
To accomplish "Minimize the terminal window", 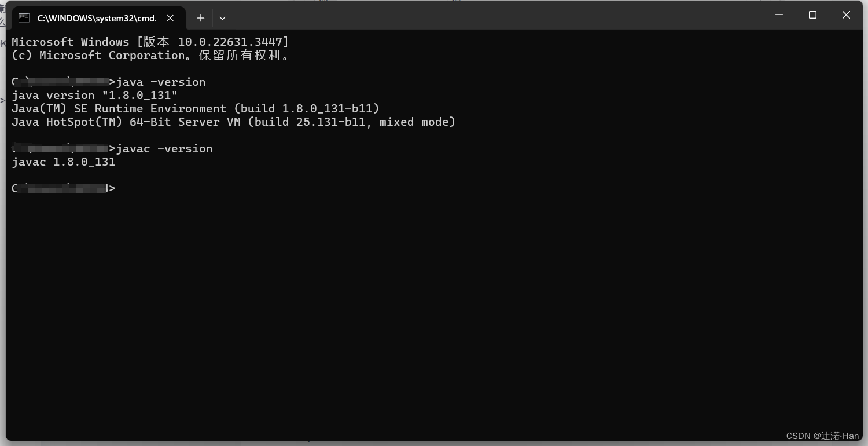I will coord(779,14).
